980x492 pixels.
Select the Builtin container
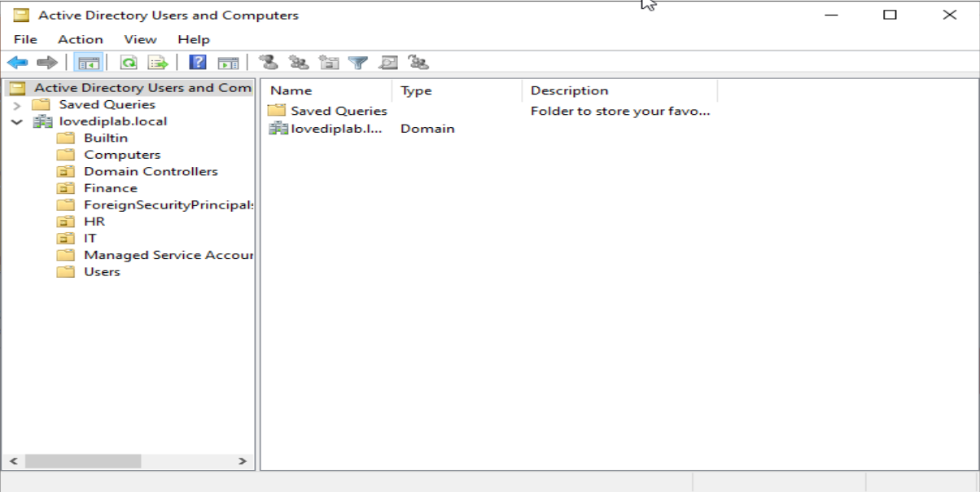[106, 138]
